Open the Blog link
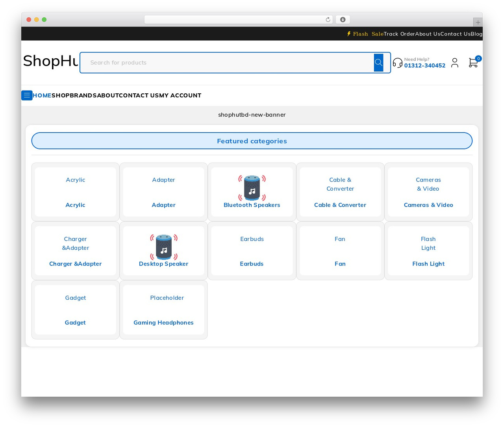Image resolution: width=504 pixels, height=427 pixels. coord(476,34)
